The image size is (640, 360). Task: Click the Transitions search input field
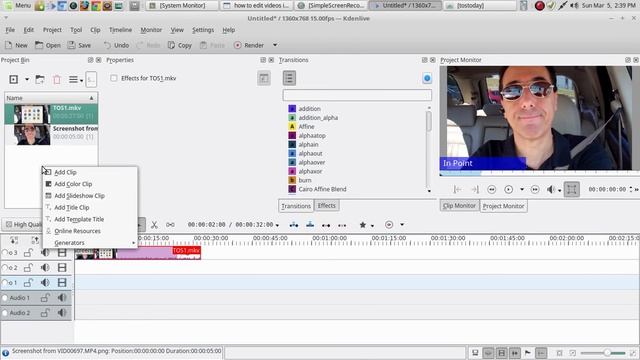[x=357, y=95]
